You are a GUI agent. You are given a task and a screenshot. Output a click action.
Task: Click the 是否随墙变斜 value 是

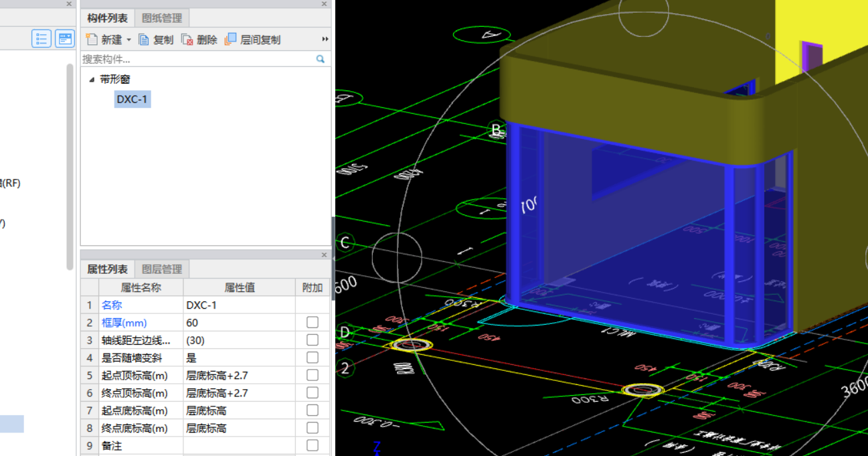pos(239,358)
